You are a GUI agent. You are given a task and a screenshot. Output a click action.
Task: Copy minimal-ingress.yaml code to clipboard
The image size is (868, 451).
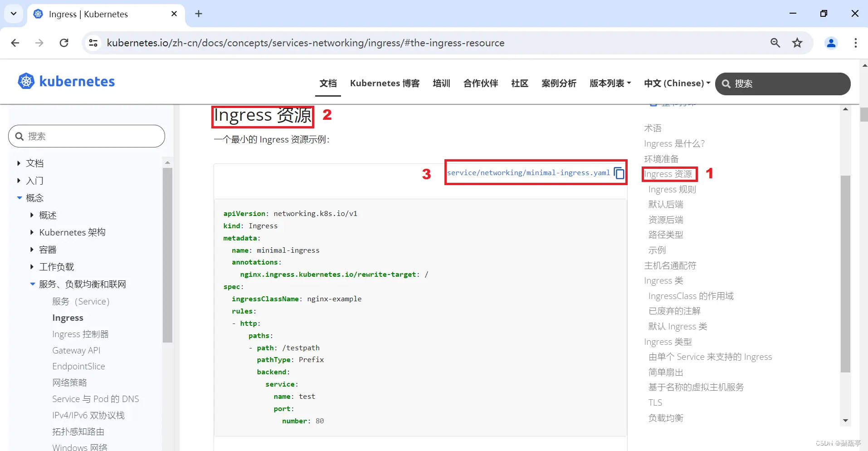[619, 173]
